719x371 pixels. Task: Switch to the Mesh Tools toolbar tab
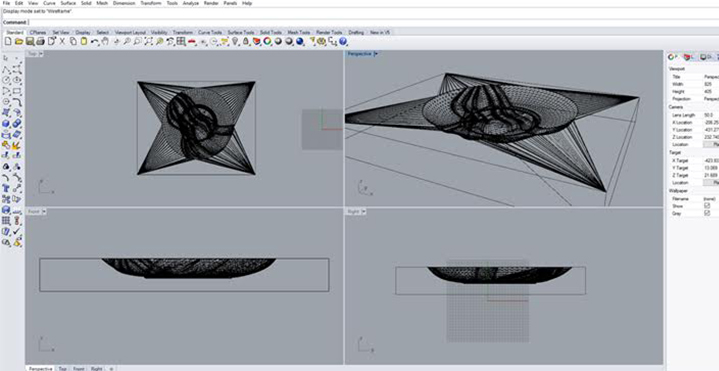pos(299,33)
